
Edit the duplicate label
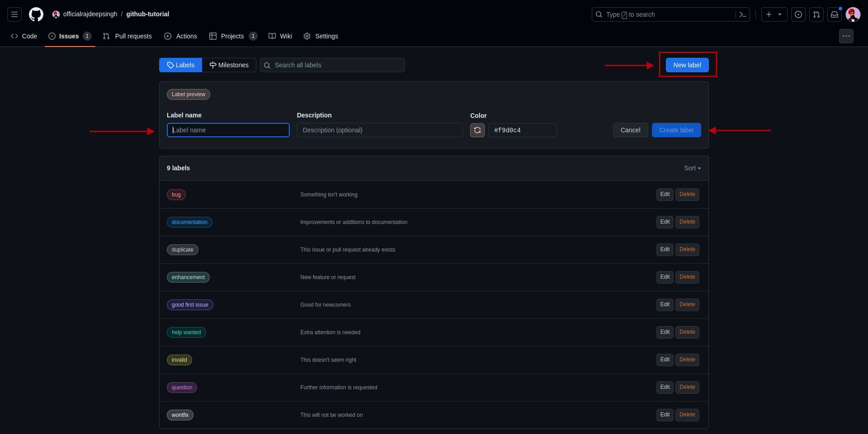[665, 250]
